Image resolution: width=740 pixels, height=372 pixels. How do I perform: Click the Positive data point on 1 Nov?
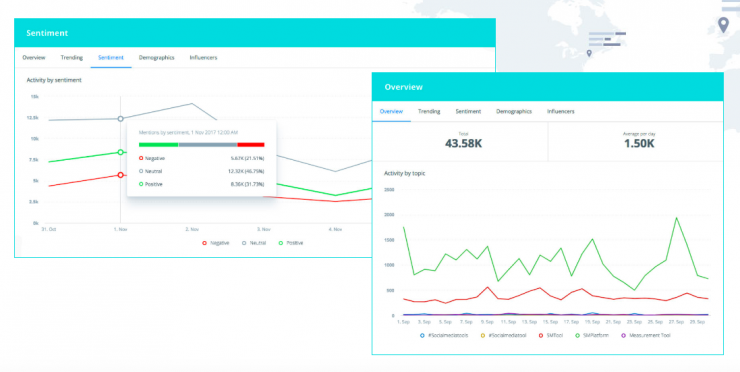point(120,152)
